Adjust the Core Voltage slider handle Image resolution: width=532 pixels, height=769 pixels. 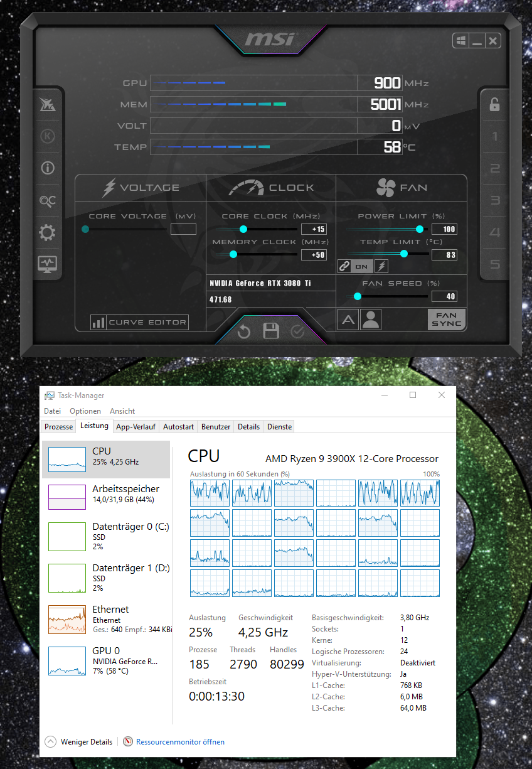[85, 229]
